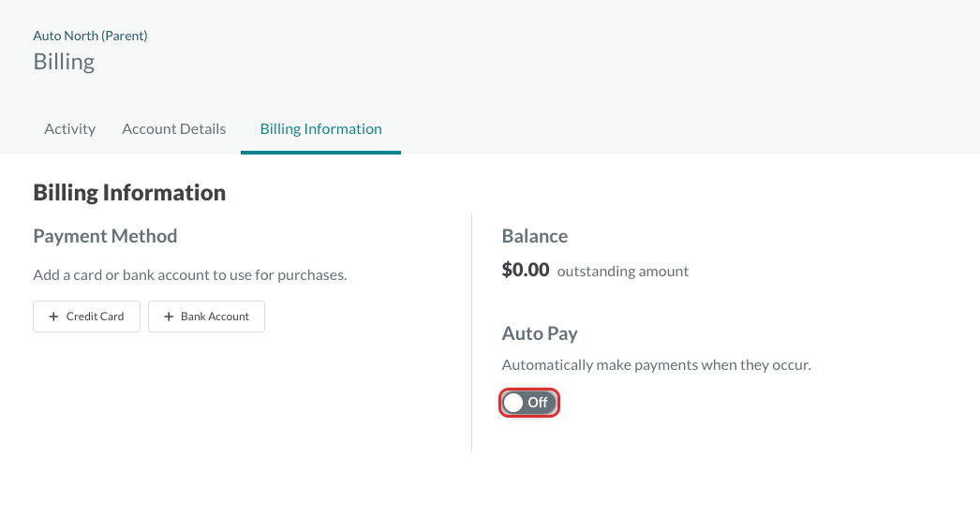980x516 pixels.
Task: Add a Credit Card payment method
Action: (87, 317)
